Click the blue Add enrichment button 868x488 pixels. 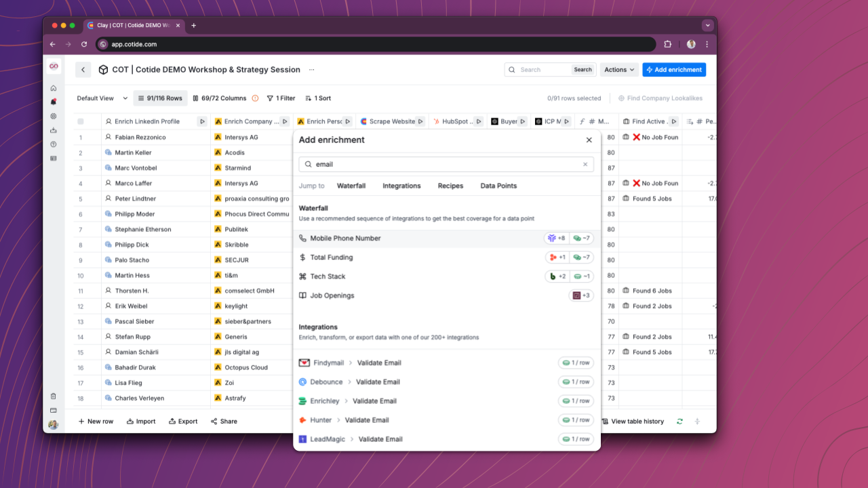(x=674, y=70)
